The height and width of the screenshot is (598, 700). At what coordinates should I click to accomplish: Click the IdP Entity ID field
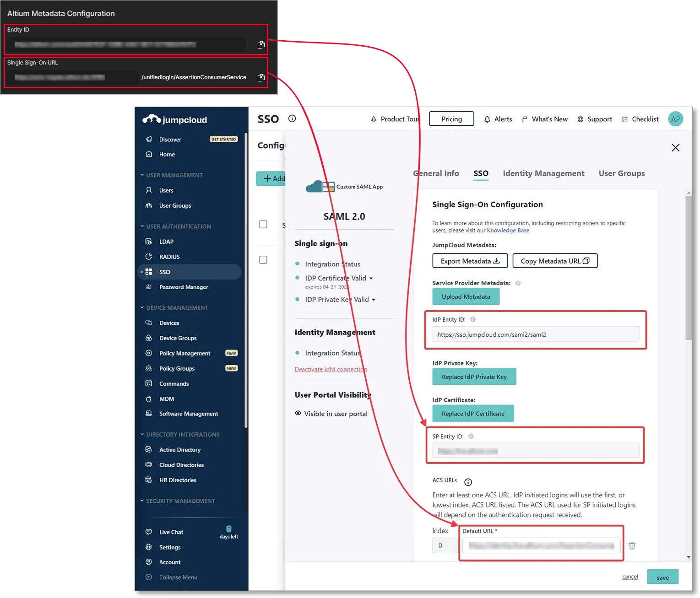[536, 334]
